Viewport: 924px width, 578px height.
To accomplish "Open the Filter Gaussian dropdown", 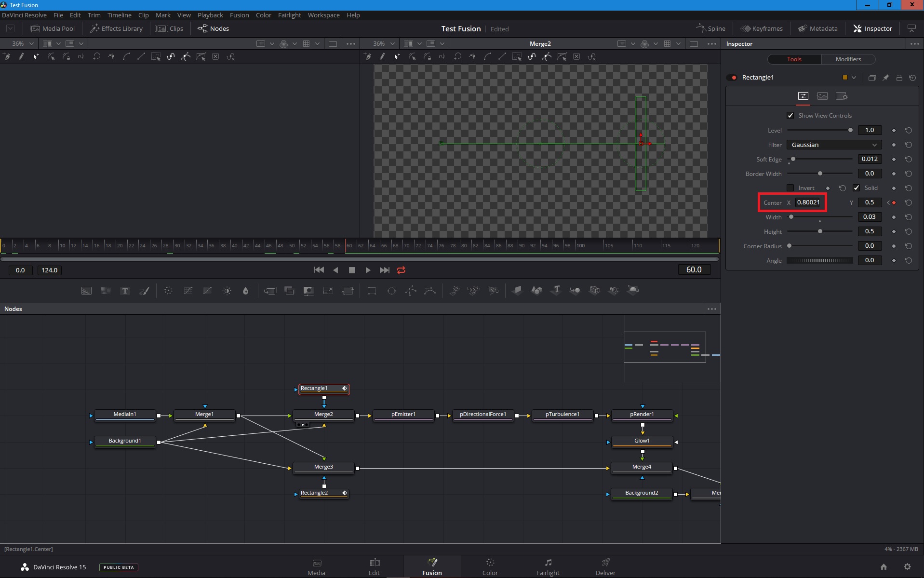I will 834,145.
